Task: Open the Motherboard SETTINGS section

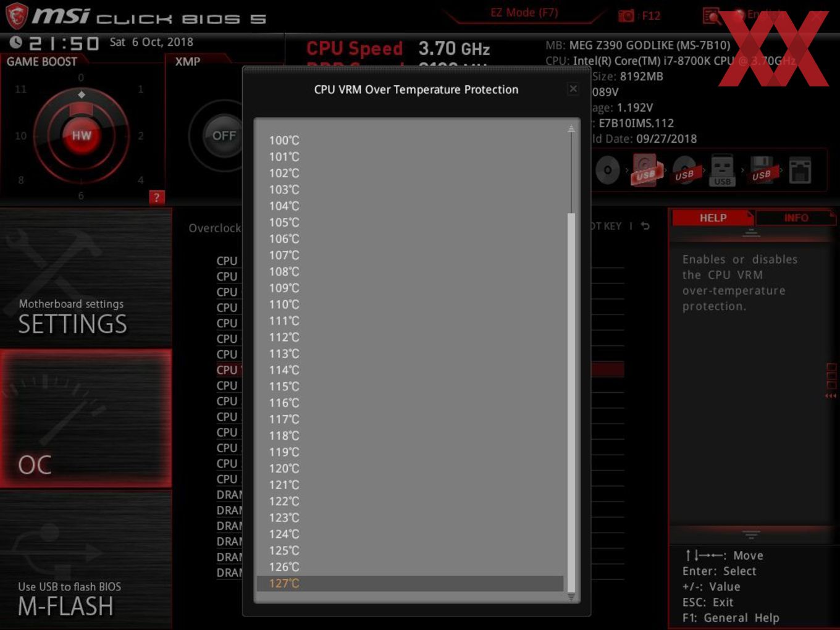Action: tap(86, 277)
